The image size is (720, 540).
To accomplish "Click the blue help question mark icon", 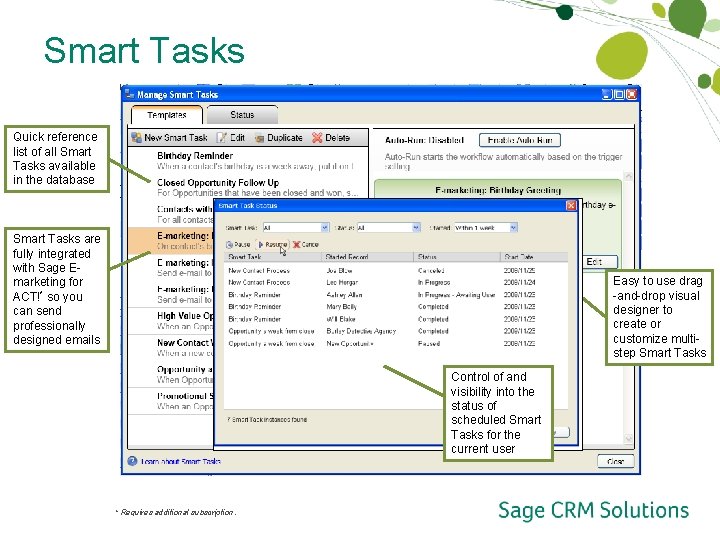I will point(132,461).
